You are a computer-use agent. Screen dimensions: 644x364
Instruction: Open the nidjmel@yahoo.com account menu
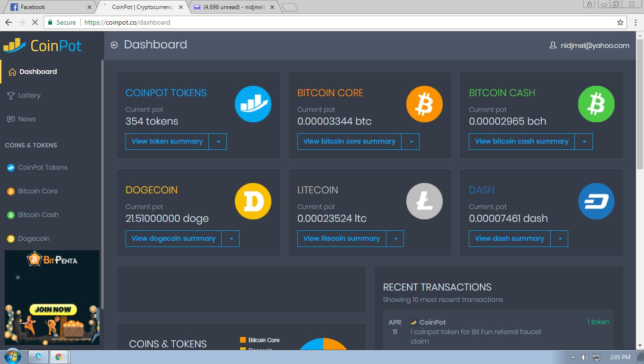click(x=589, y=45)
